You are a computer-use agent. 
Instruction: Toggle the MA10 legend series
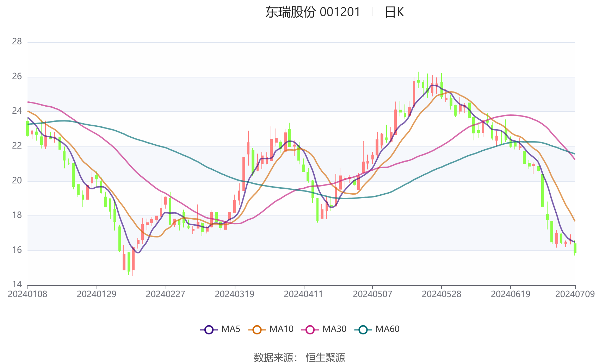coord(271,330)
